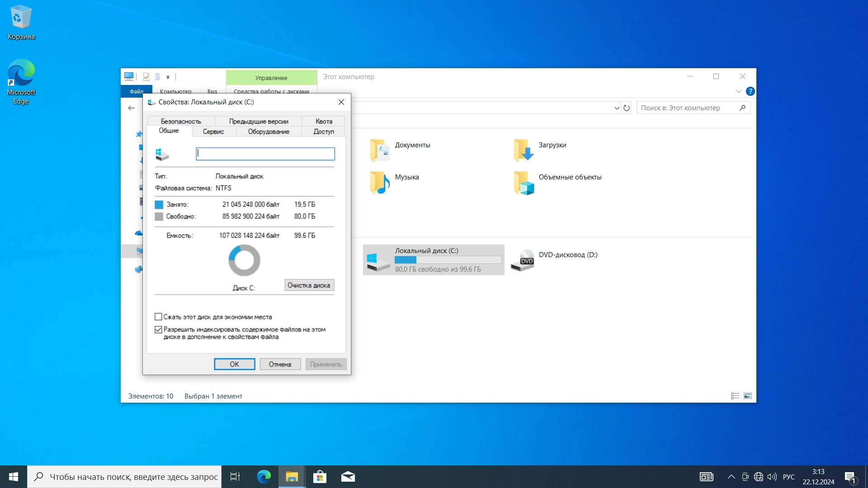Select the Documents folder icon
The width and height of the screenshot is (868, 488).
coord(379,150)
